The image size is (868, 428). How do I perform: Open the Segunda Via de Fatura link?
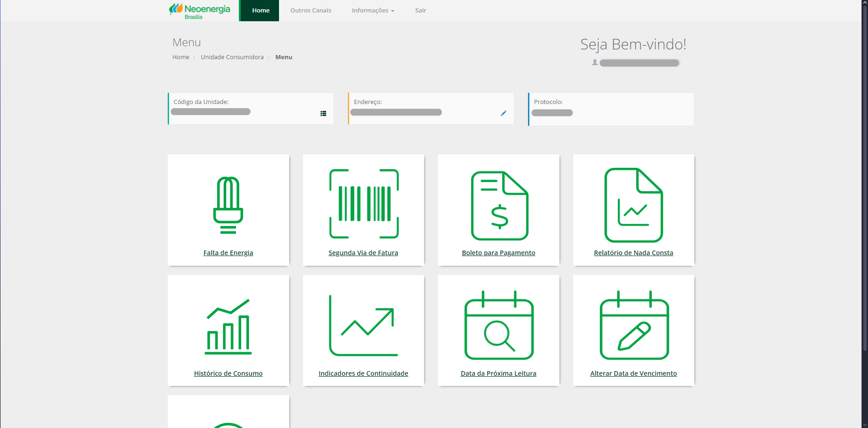point(363,253)
